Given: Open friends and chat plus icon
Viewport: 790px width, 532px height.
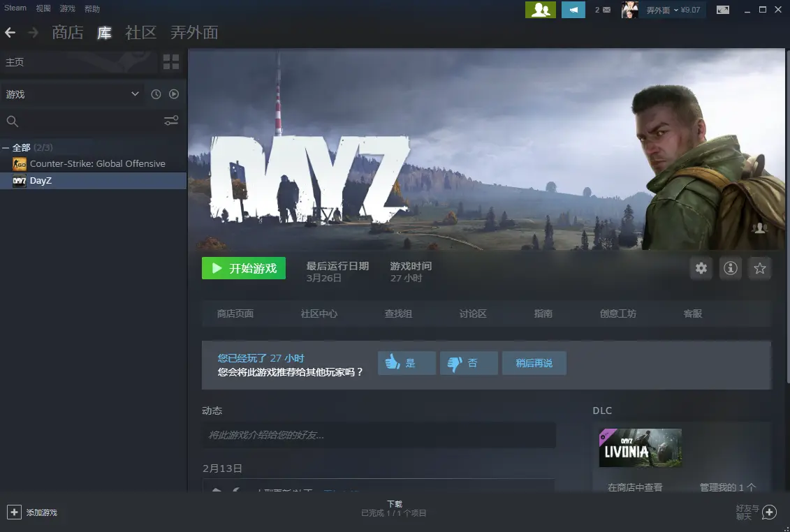Looking at the screenshot, I should [769, 512].
